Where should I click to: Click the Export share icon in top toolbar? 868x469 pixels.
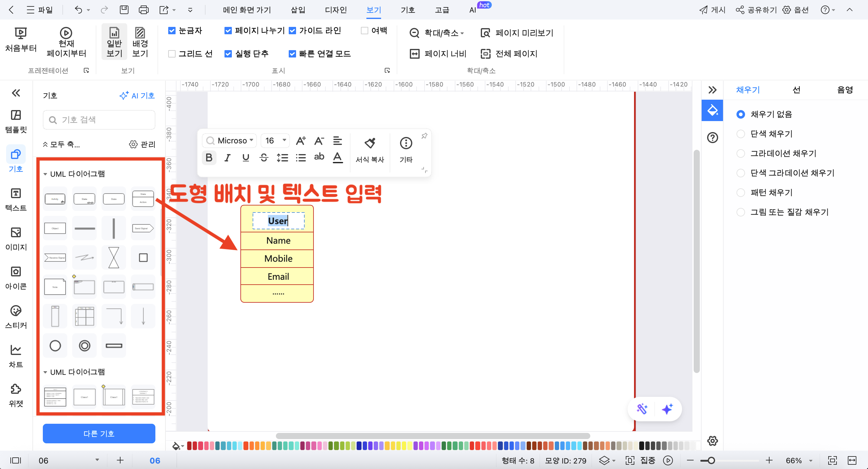[164, 10]
